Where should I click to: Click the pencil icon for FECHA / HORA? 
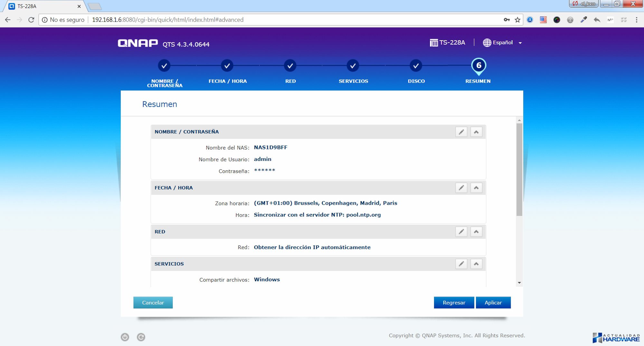[461, 188]
